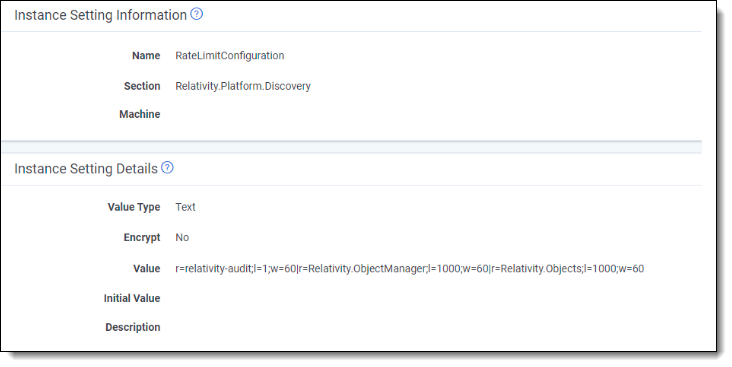Select the Instance Setting Information heading
Screen dimensions: 732x367
(100, 15)
